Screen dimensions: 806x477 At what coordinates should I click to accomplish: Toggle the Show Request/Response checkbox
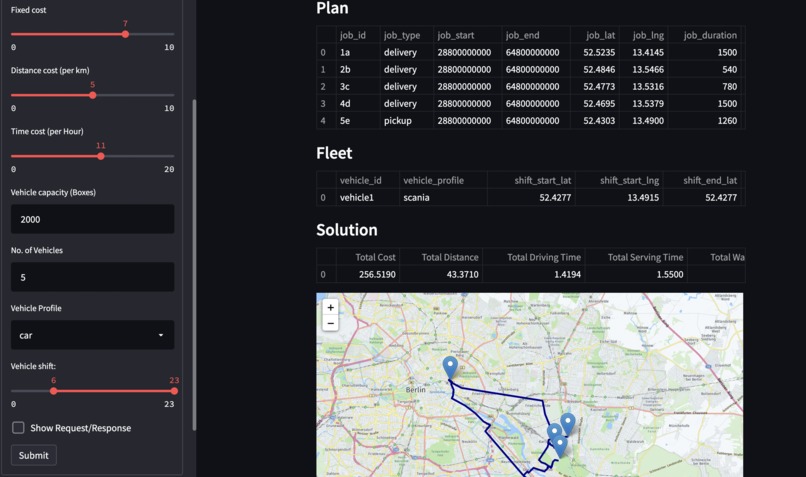click(18, 428)
